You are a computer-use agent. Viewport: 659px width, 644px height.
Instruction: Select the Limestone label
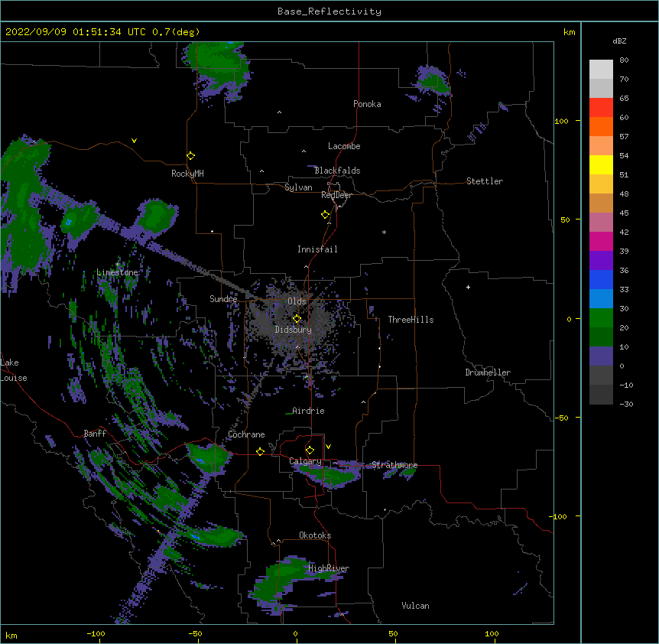click(x=117, y=272)
